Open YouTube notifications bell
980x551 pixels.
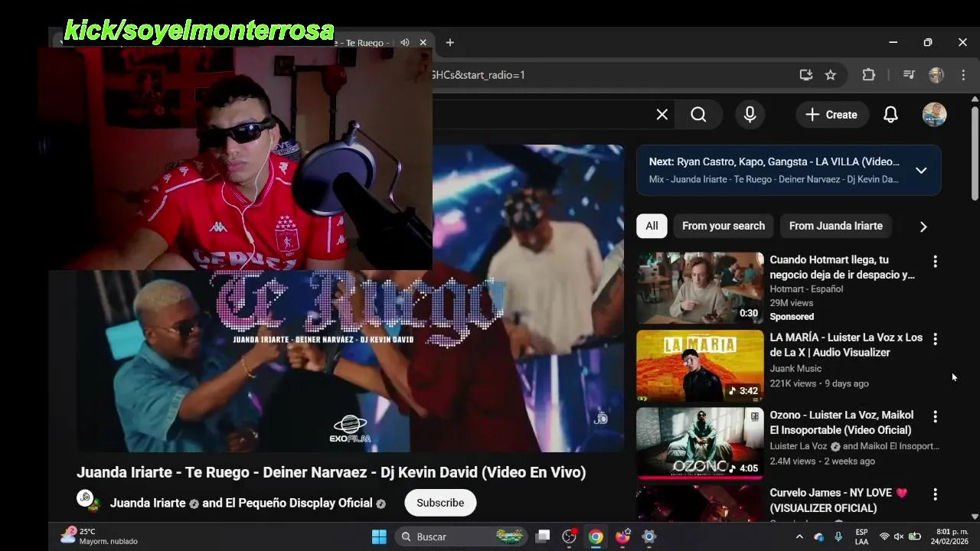(890, 115)
